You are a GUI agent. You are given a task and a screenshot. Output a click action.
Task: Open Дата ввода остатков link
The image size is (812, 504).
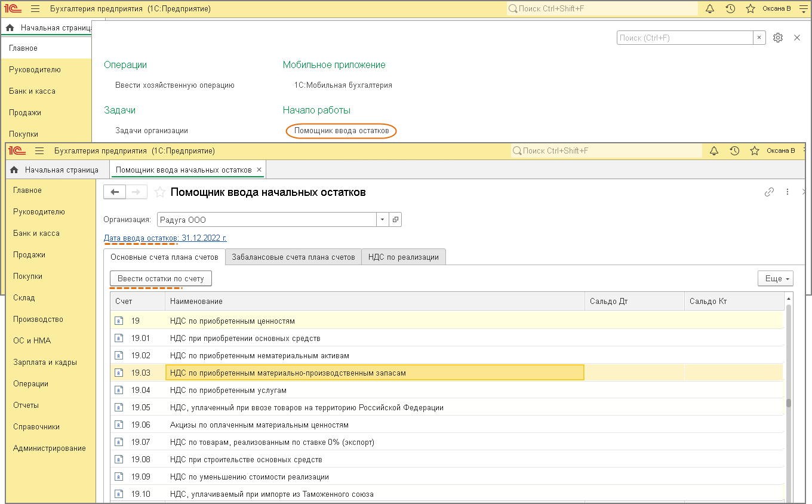pyautogui.click(x=165, y=238)
